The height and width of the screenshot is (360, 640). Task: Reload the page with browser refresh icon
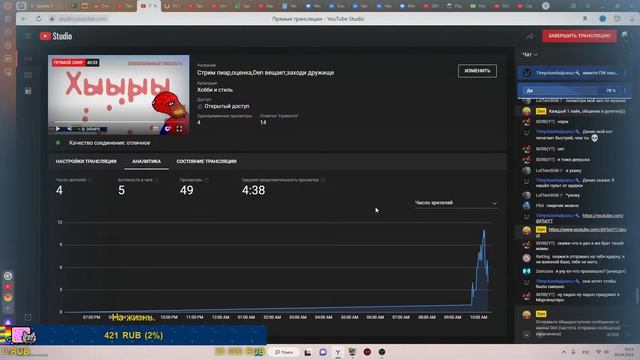point(38,19)
